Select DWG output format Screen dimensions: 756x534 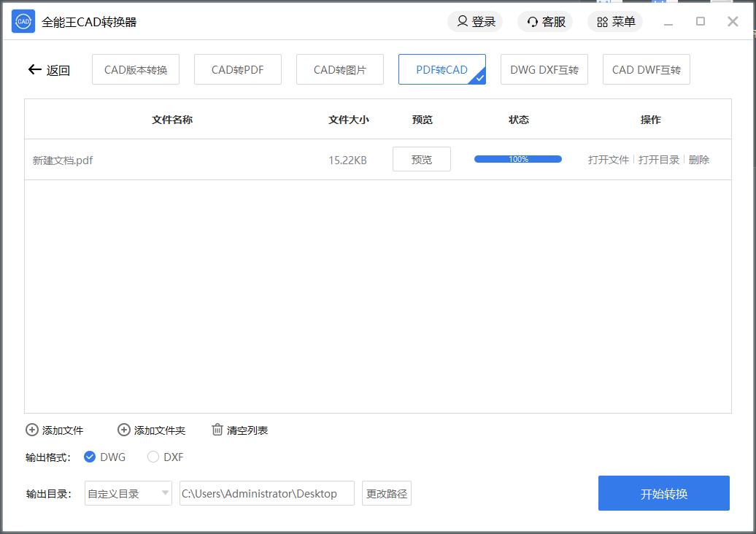(90, 457)
